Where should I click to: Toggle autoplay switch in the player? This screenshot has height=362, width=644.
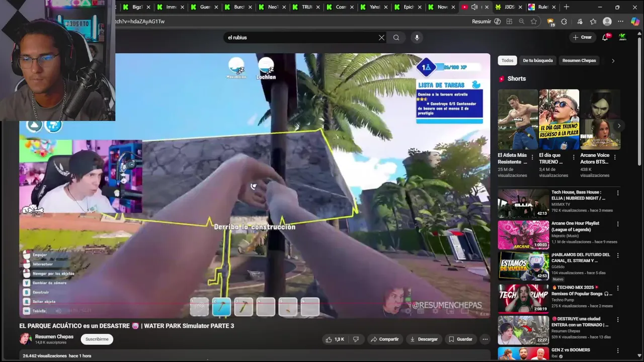coord(407,311)
